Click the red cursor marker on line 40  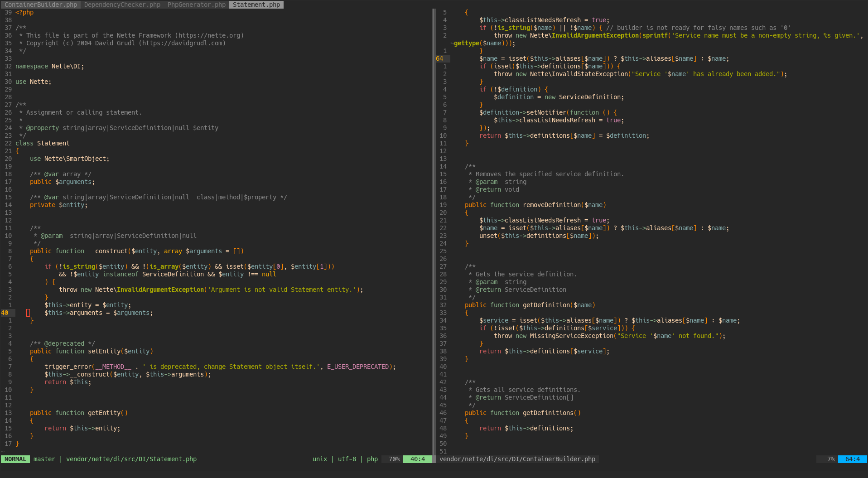(x=28, y=313)
